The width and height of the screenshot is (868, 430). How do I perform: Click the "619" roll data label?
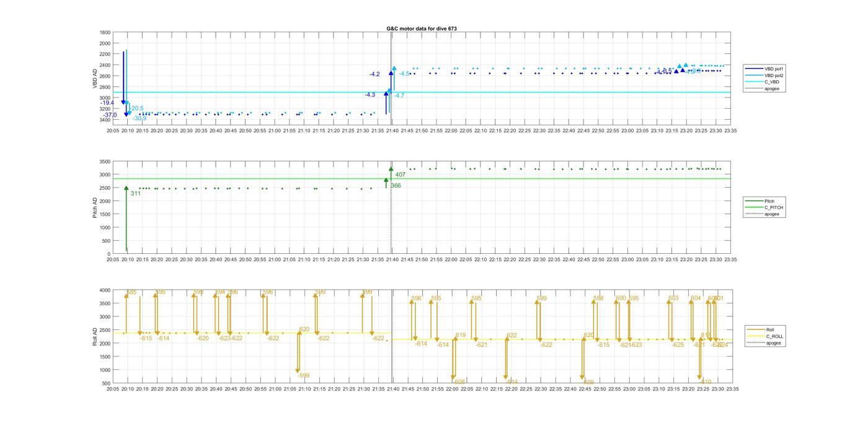point(461,335)
